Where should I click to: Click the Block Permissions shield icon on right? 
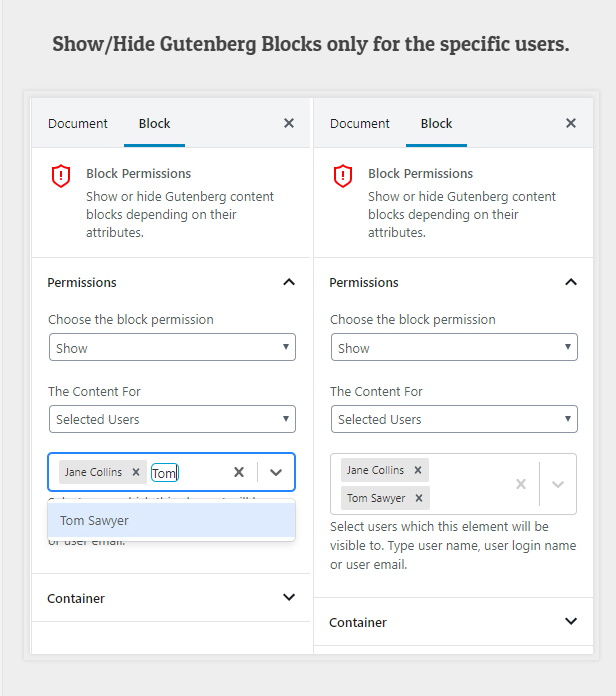343,176
